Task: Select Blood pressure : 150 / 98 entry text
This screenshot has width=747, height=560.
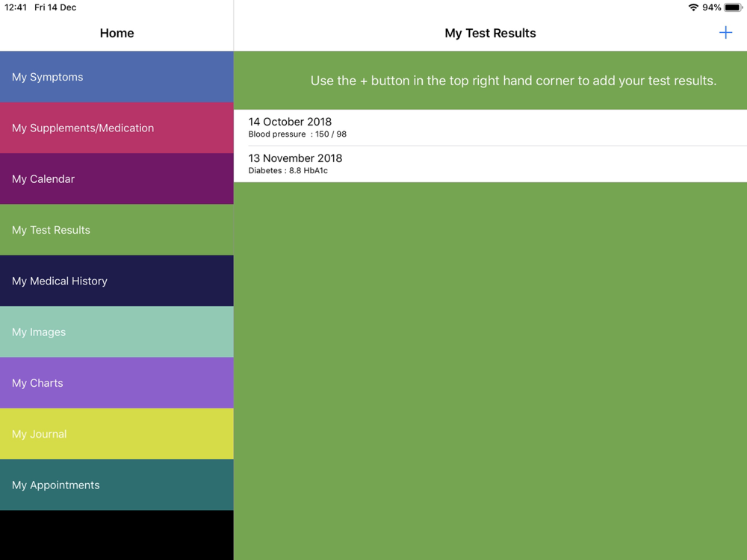Action: (297, 134)
